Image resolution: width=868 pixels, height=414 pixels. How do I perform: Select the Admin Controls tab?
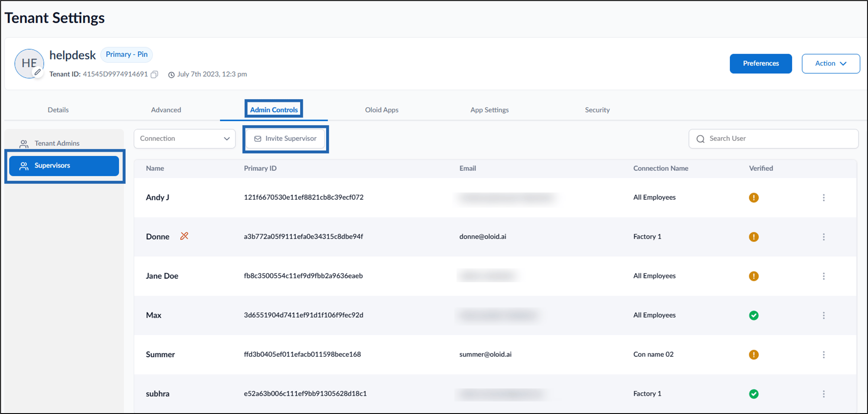pos(274,110)
